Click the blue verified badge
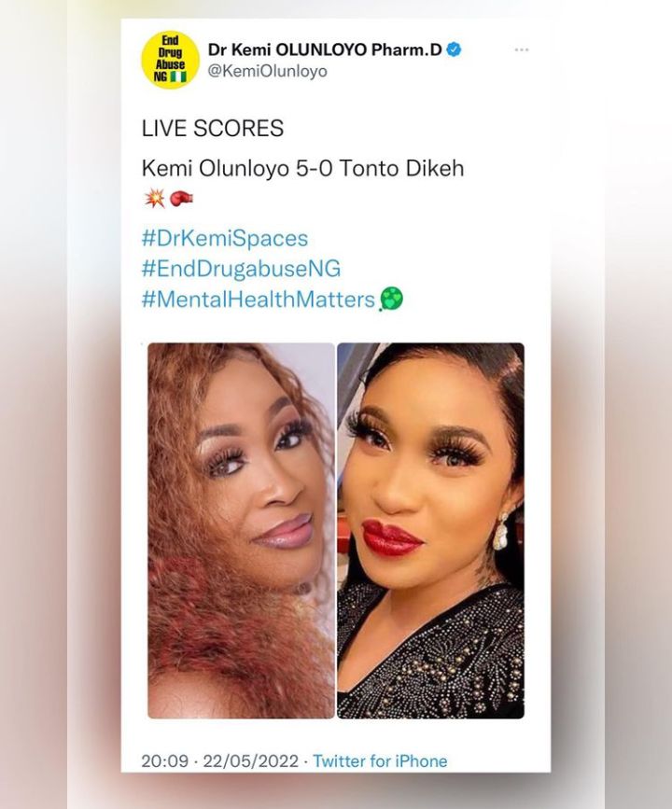Image resolution: width=672 pixels, height=809 pixels. (x=454, y=49)
